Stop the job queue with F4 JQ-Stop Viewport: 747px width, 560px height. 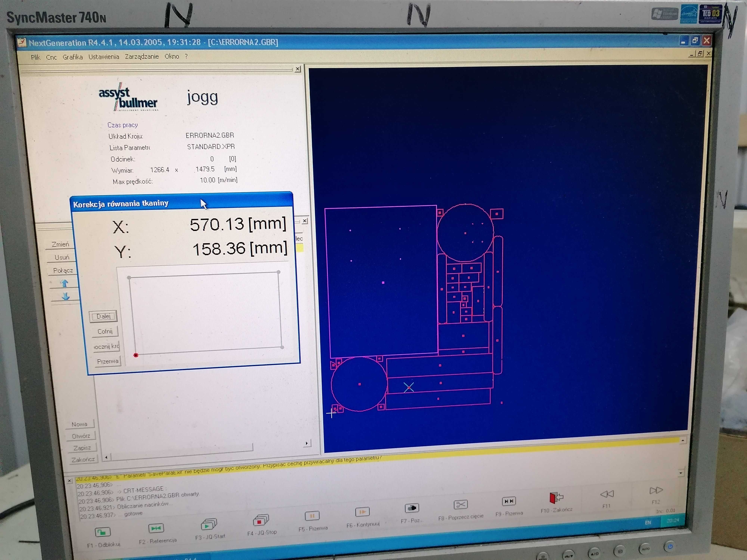click(261, 520)
